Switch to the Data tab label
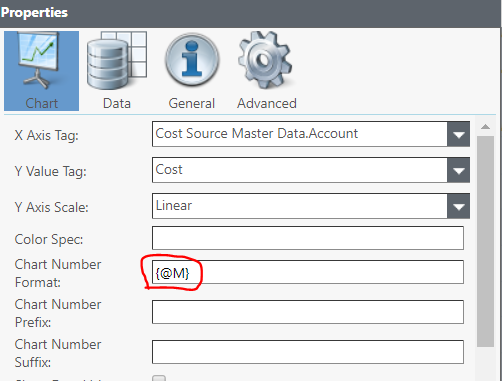 (117, 103)
